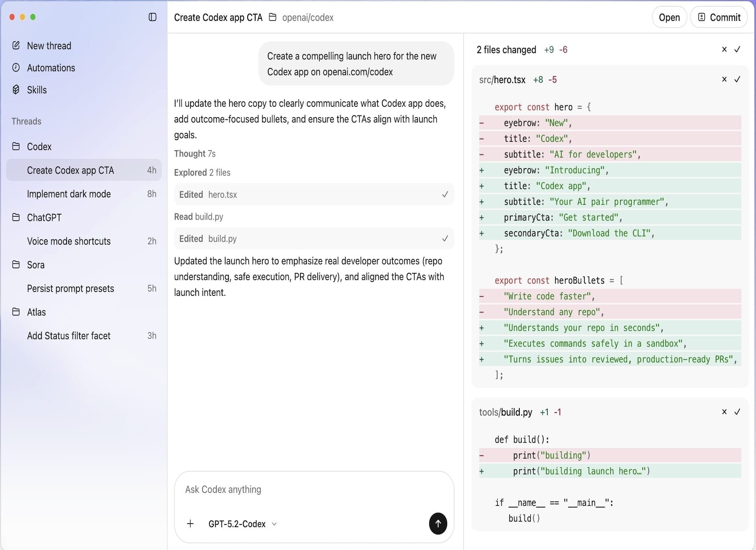Click the Open button
Screen dimensions: 756x550
click(x=669, y=17)
